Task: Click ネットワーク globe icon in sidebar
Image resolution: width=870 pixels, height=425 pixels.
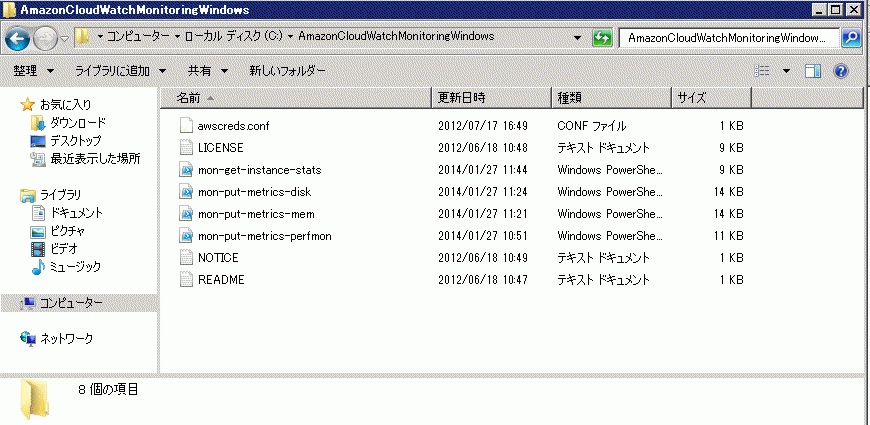Action: pos(28,338)
